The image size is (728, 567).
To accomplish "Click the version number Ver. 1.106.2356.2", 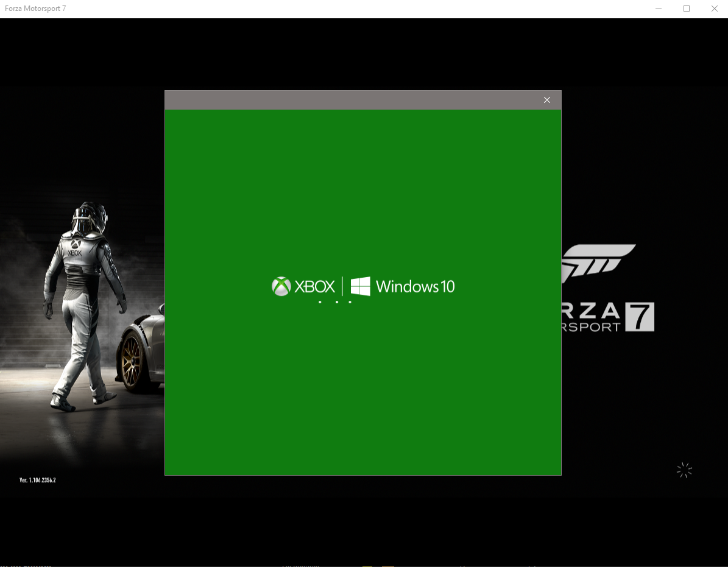I will tap(38, 481).
